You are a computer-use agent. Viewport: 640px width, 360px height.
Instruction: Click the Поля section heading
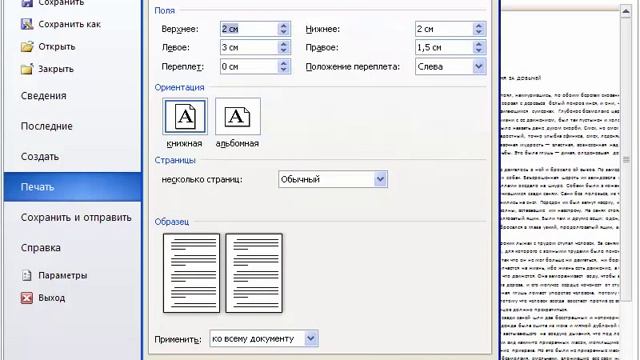(164, 11)
